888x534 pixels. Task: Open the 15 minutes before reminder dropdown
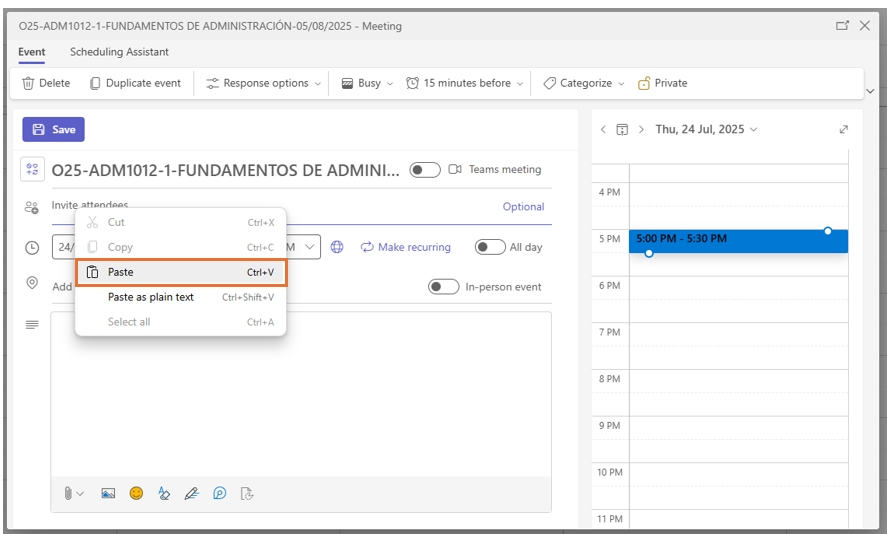[464, 83]
